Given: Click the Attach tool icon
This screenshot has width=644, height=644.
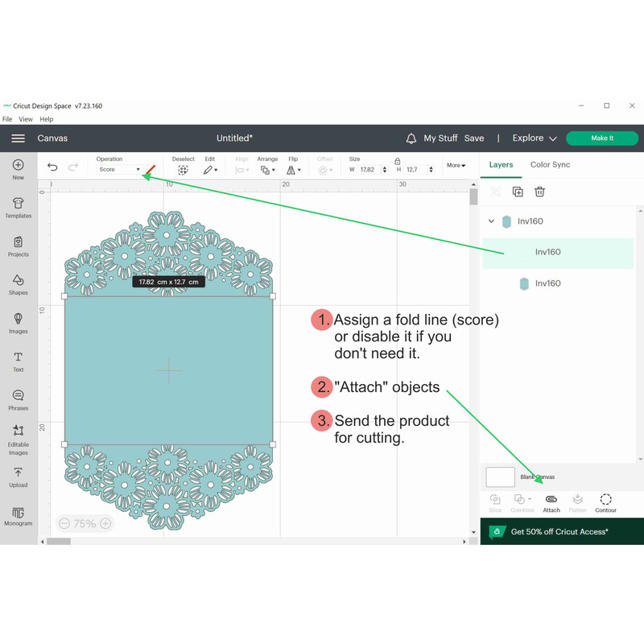Looking at the screenshot, I should pos(551,502).
